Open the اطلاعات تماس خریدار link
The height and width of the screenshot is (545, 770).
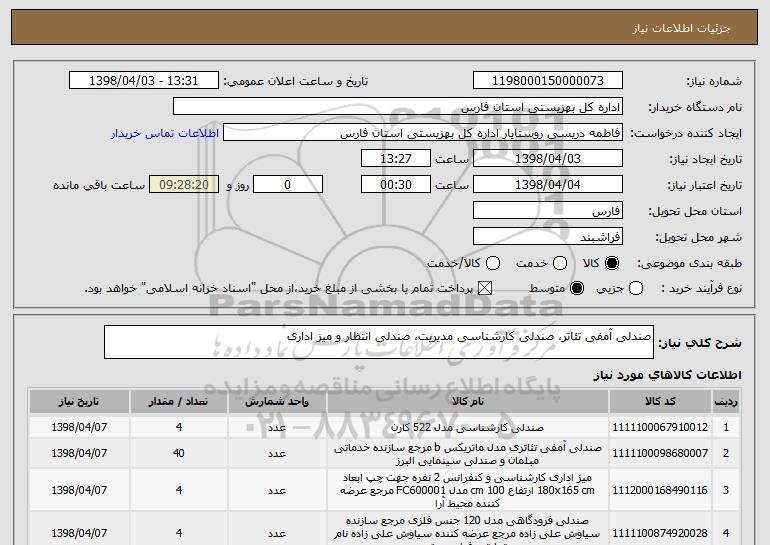[165, 133]
